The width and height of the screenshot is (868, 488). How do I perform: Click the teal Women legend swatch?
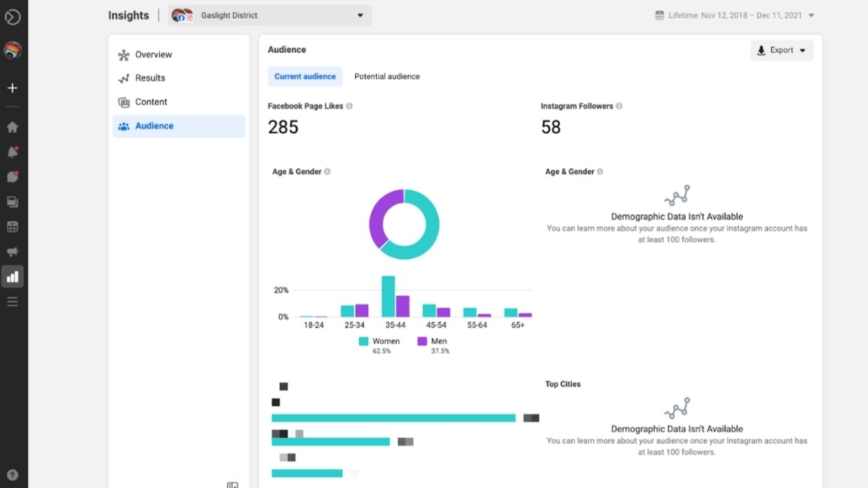pyautogui.click(x=364, y=341)
